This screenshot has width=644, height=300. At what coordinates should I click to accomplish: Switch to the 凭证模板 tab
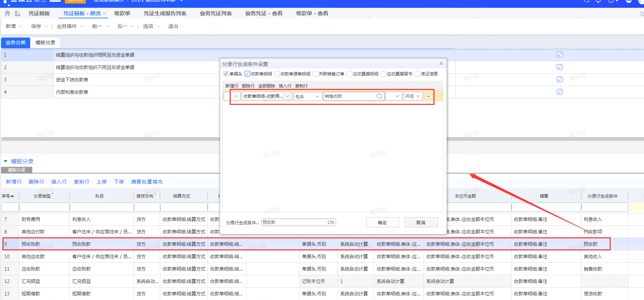[x=39, y=13]
